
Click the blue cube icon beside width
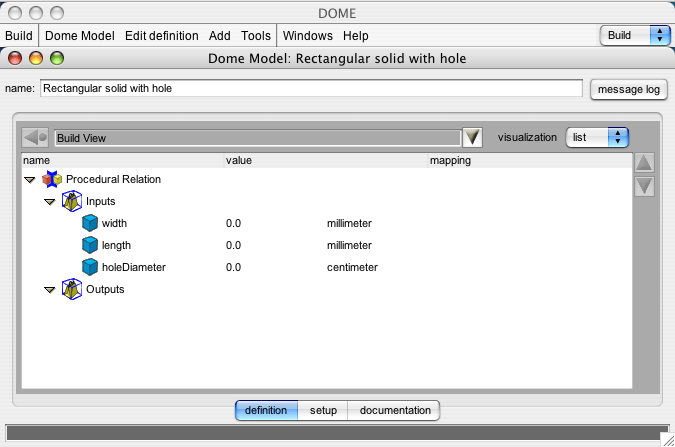pos(90,223)
